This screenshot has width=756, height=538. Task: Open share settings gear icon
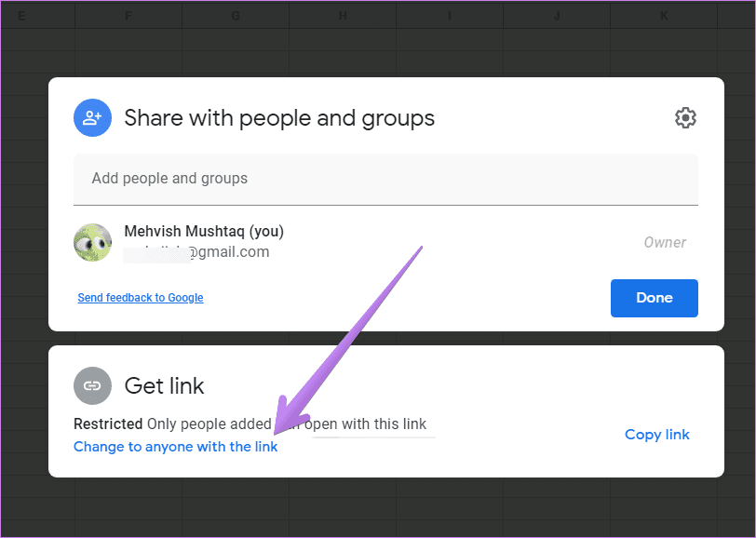pos(685,117)
